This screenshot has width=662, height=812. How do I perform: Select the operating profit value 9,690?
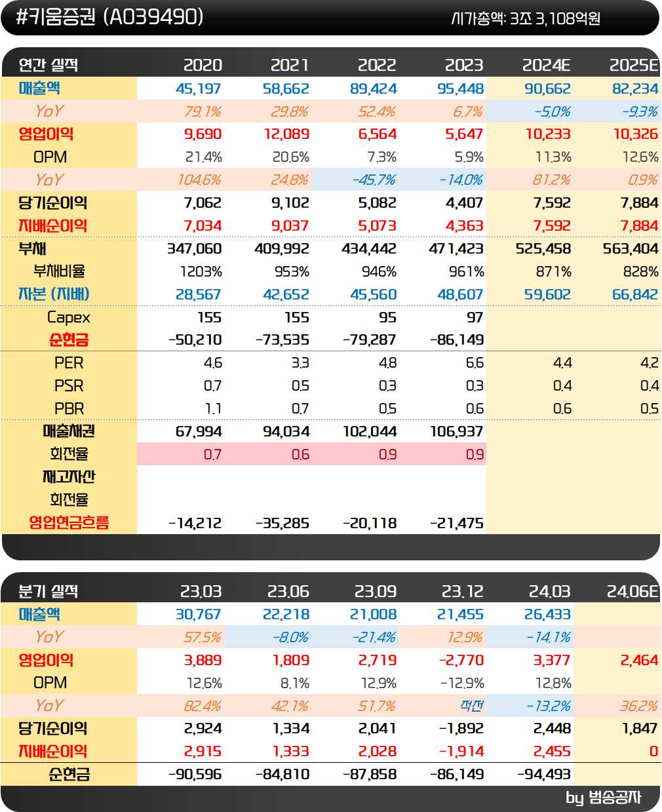(203, 134)
